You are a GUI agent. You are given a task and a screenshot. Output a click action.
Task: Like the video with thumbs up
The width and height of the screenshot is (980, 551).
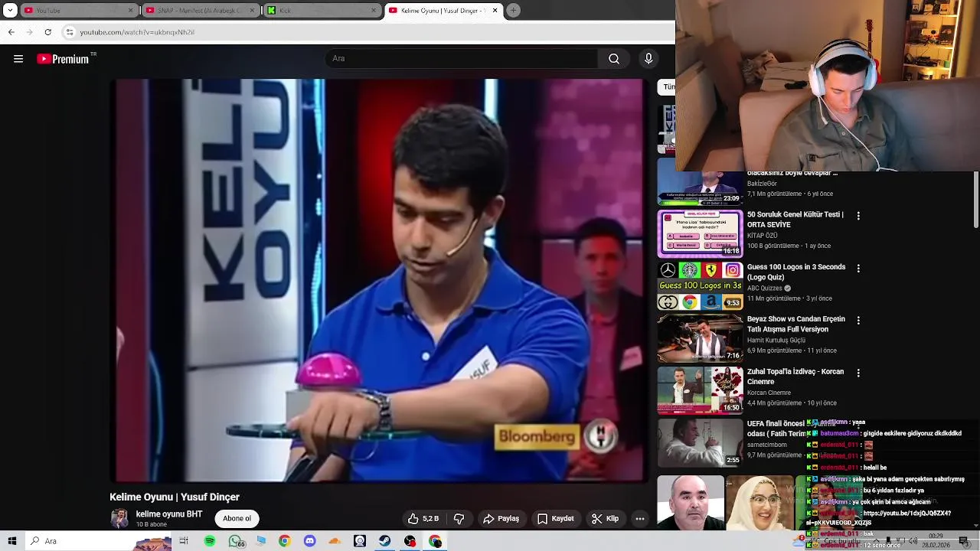click(x=423, y=519)
